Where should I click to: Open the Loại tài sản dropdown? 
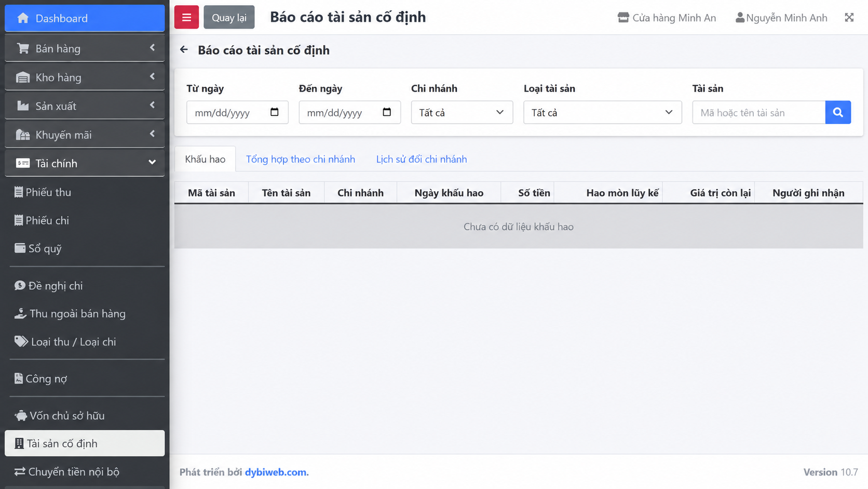(602, 112)
